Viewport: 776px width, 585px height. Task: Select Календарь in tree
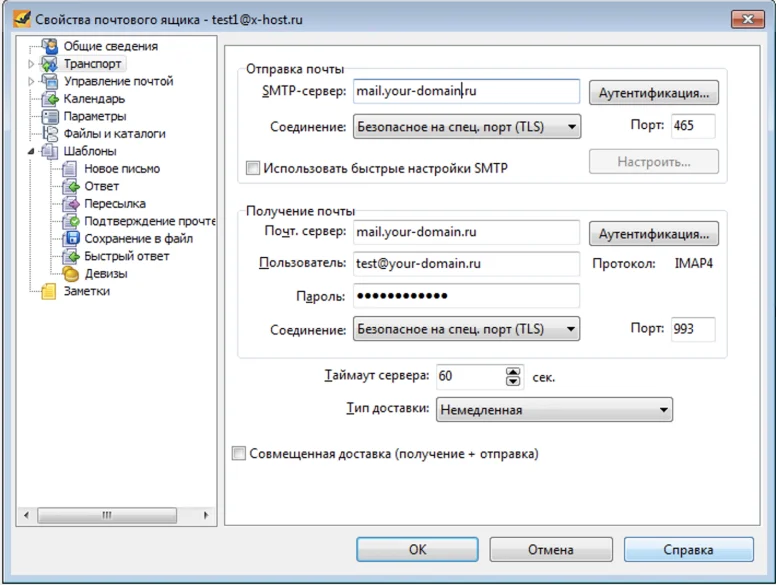[x=94, y=99]
